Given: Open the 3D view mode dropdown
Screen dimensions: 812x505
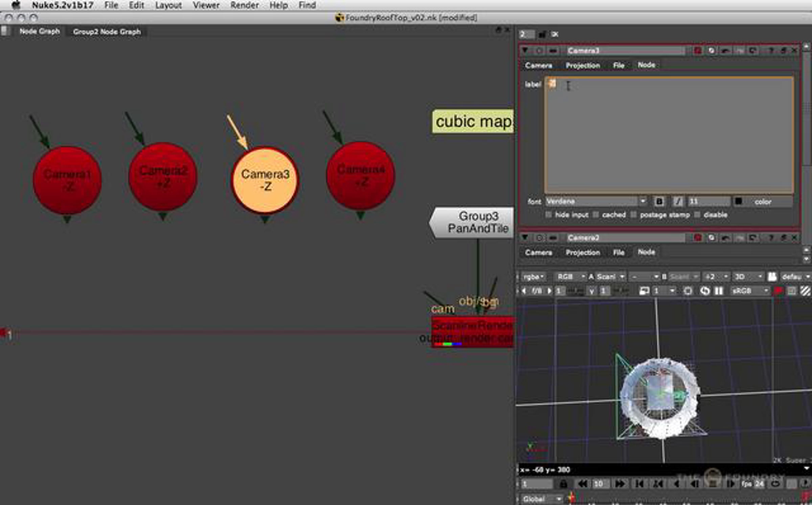Looking at the screenshot, I should [748, 277].
